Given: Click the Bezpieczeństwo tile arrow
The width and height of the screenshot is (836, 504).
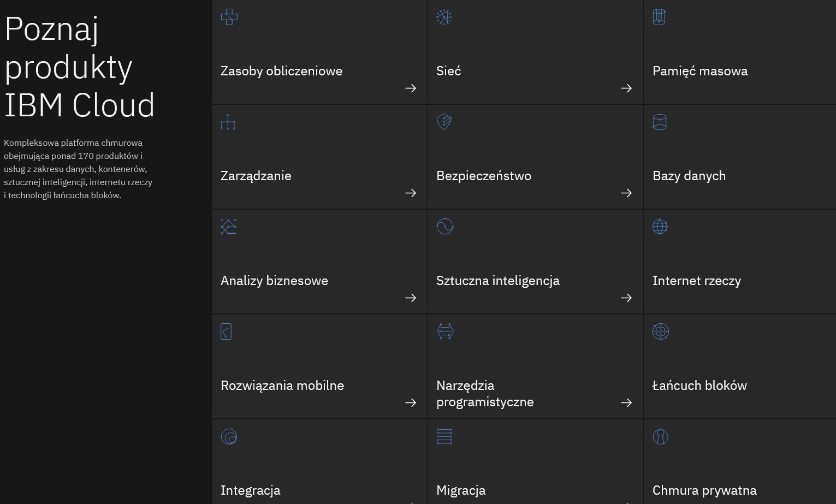Looking at the screenshot, I should [x=626, y=193].
